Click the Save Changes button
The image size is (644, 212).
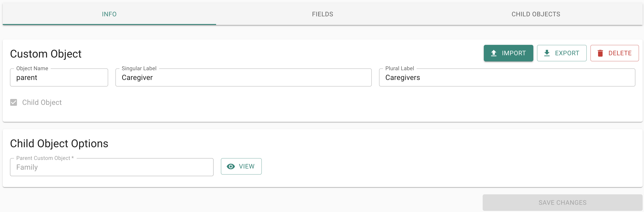(x=563, y=202)
